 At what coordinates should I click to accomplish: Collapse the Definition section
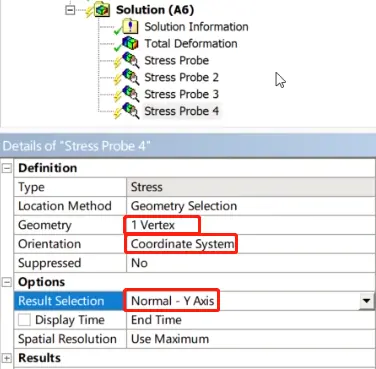[7, 168]
